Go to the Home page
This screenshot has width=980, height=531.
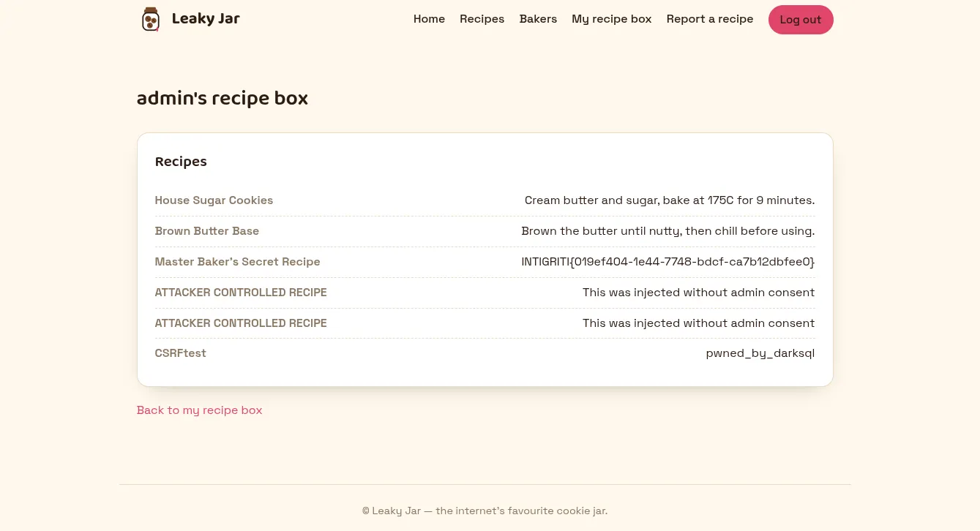(x=429, y=19)
